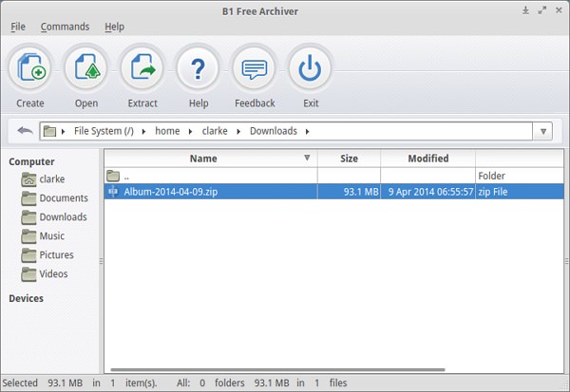Click the Documents folder icon in sidebar
Viewport: 570px width, 392px height.
coord(28,198)
